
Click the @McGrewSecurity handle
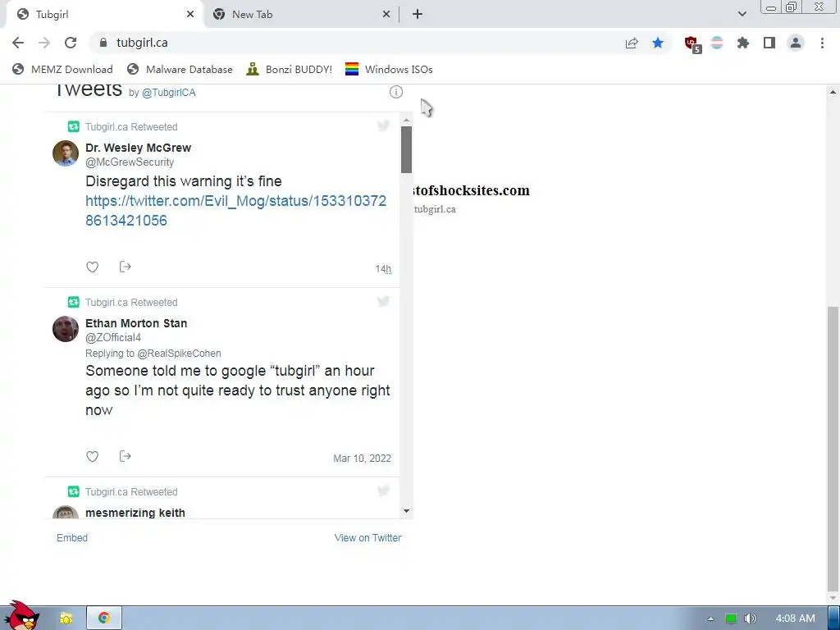coord(130,162)
